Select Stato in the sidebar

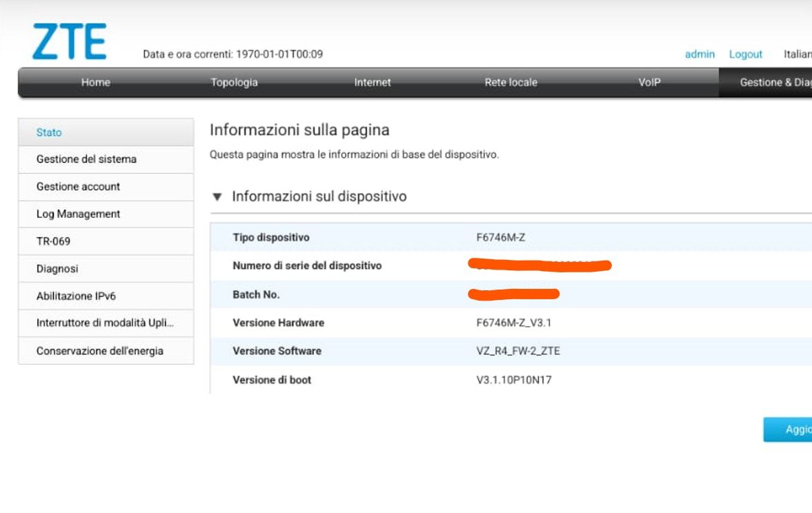pyautogui.click(x=49, y=132)
